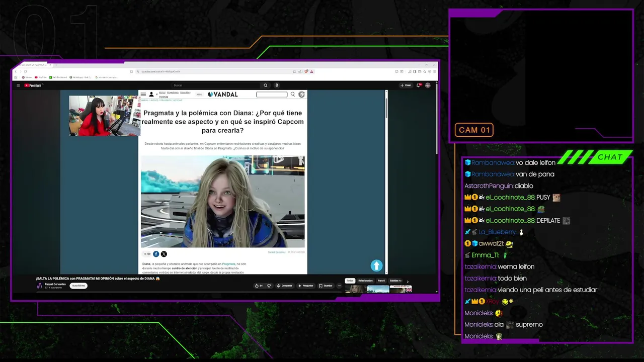The height and width of the screenshot is (362, 644).
Task: Open YouTube notifications bell
Action: [418, 85]
